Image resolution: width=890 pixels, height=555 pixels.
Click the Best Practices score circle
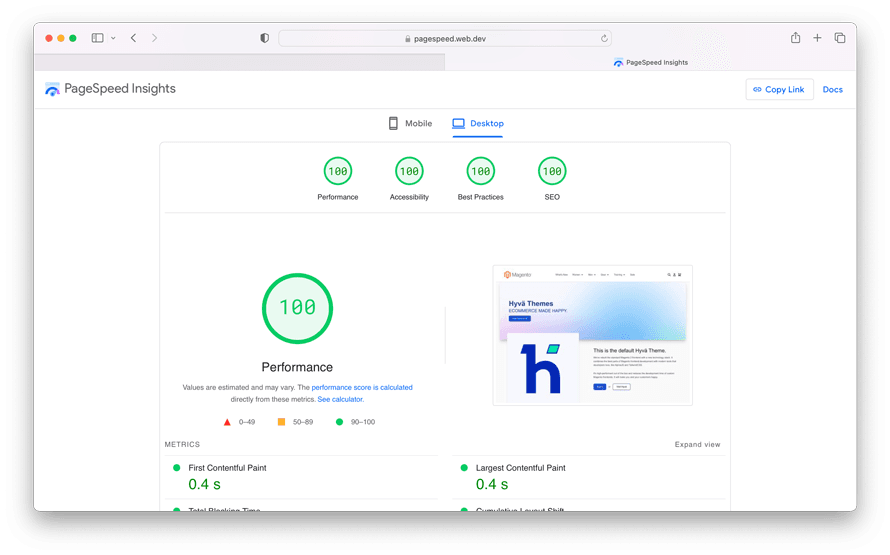click(x=480, y=172)
